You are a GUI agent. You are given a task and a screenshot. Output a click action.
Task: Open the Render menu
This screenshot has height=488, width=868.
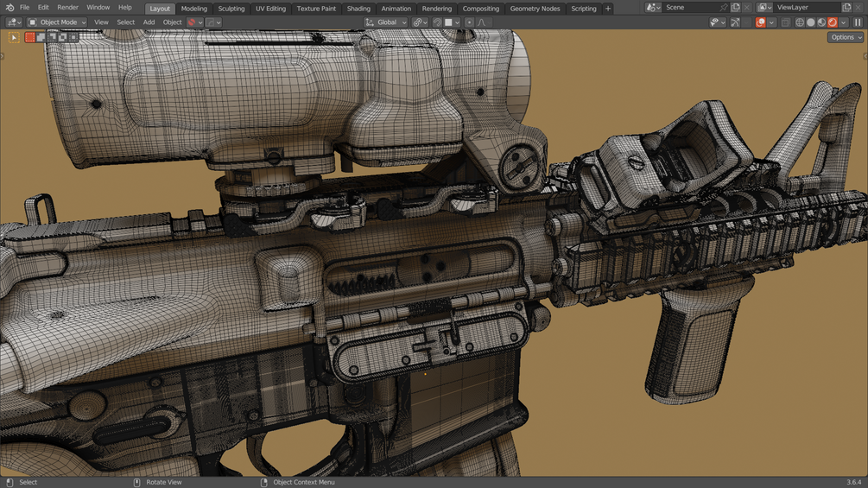pyautogui.click(x=67, y=8)
